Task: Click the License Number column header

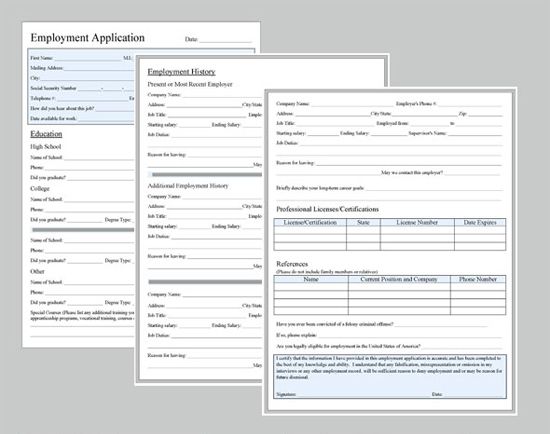Action: pyautogui.click(x=417, y=222)
